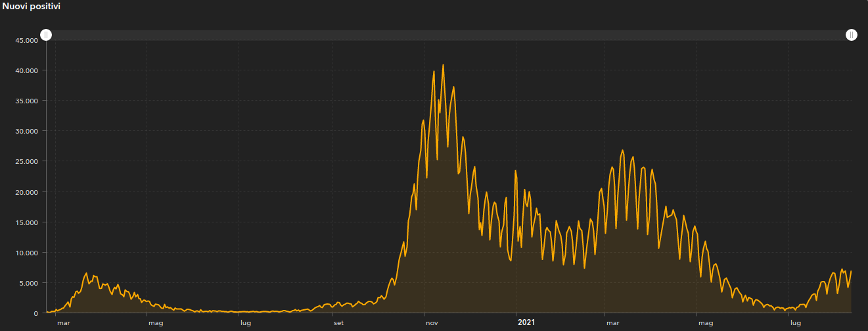
Task: Click the right range slider handle
Action: tap(852, 35)
